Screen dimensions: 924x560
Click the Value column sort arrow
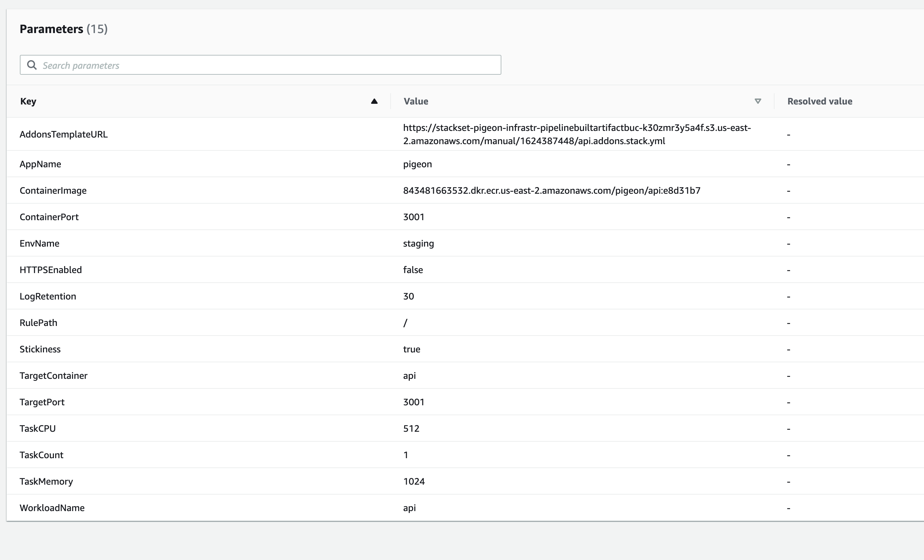pos(758,101)
